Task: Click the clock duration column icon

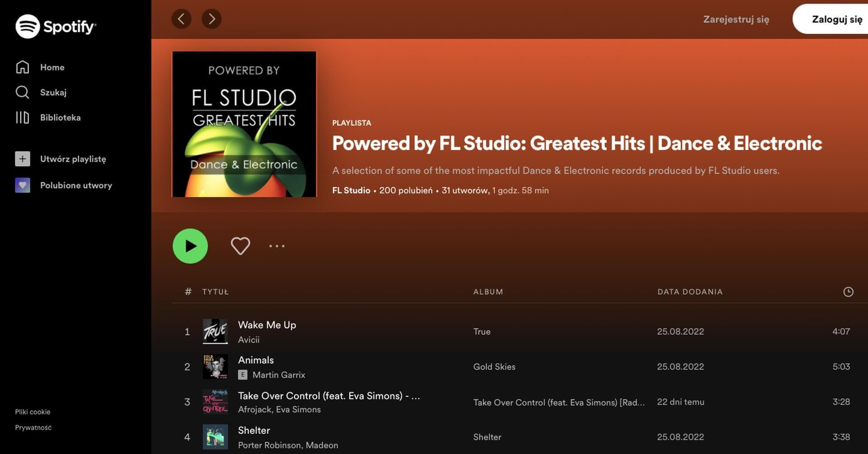Action: (x=848, y=292)
